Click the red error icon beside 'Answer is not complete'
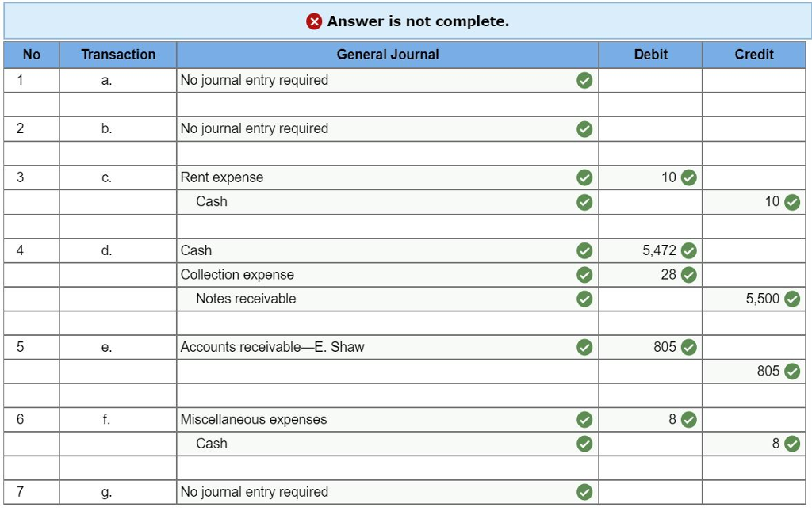Image resolution: width=812 pixels, height=511 pixels. tap(314, 21)
